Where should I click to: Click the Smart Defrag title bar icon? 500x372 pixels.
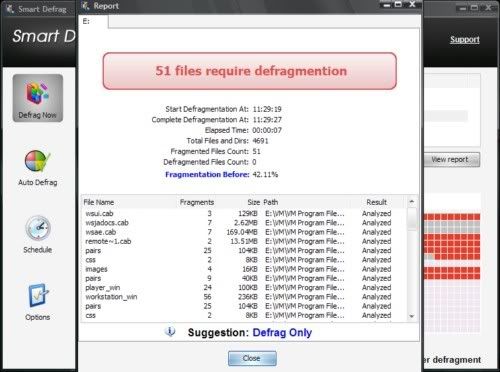coord(10,9)
